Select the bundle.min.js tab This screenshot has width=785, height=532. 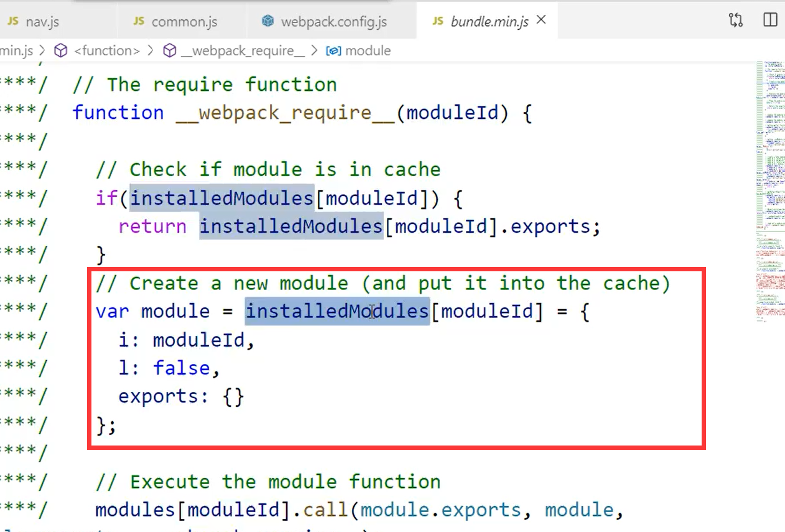[x=489, y=21]
